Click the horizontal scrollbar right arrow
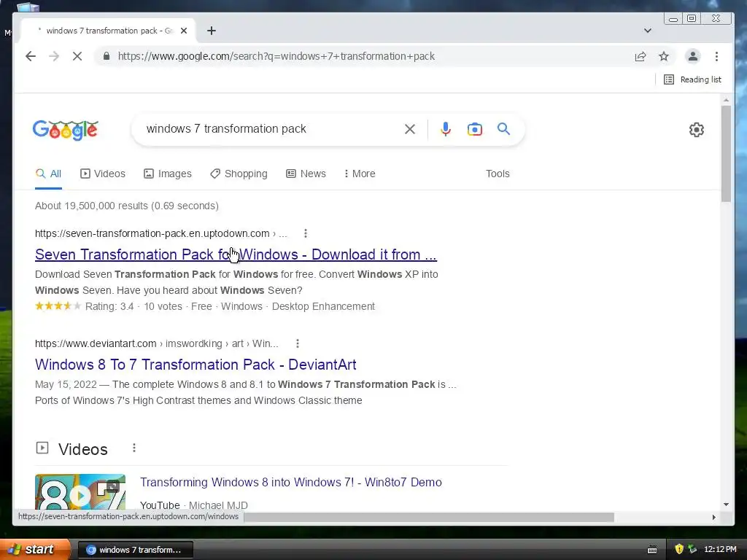747x560 pixels. [x=713, y=517]
